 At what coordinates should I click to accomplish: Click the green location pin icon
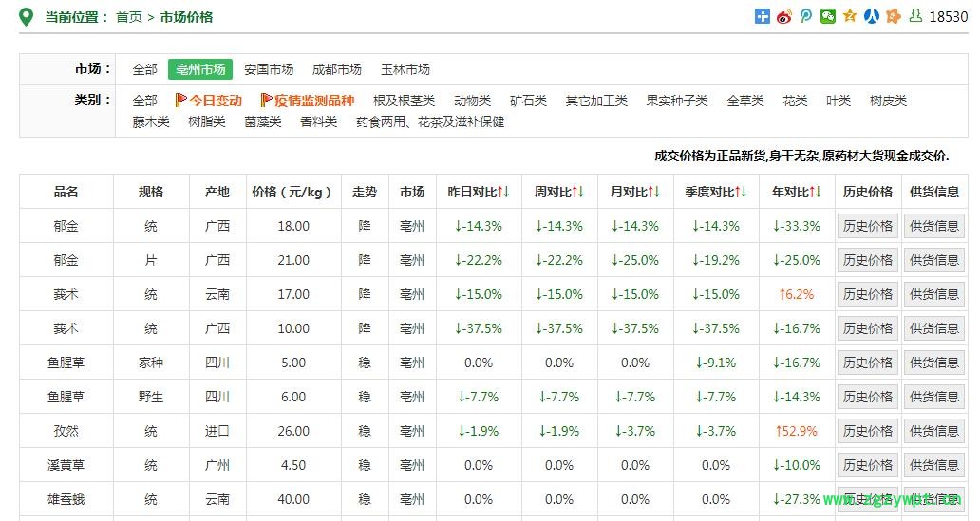27,16
